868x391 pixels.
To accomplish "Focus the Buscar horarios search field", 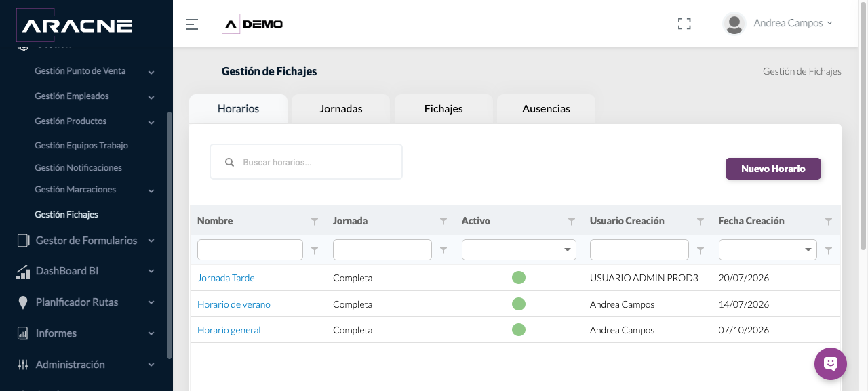I will [306, 162].
